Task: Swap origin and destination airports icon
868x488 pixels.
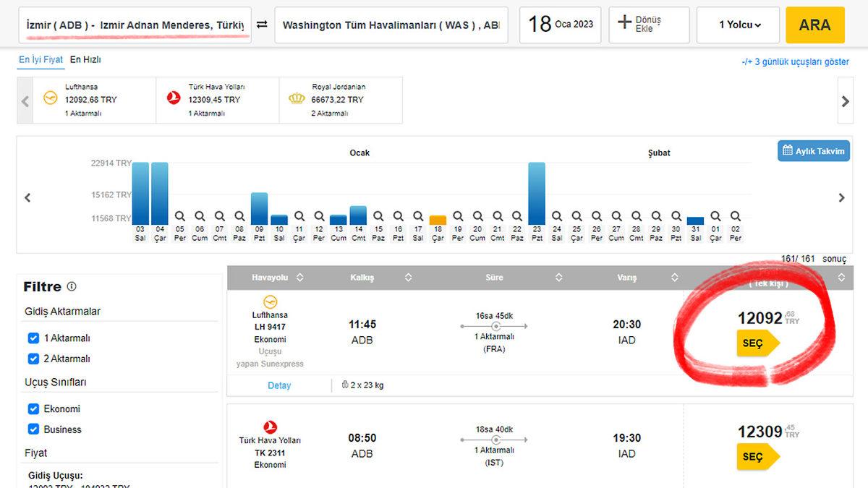Action: click(x=262, y=25)
